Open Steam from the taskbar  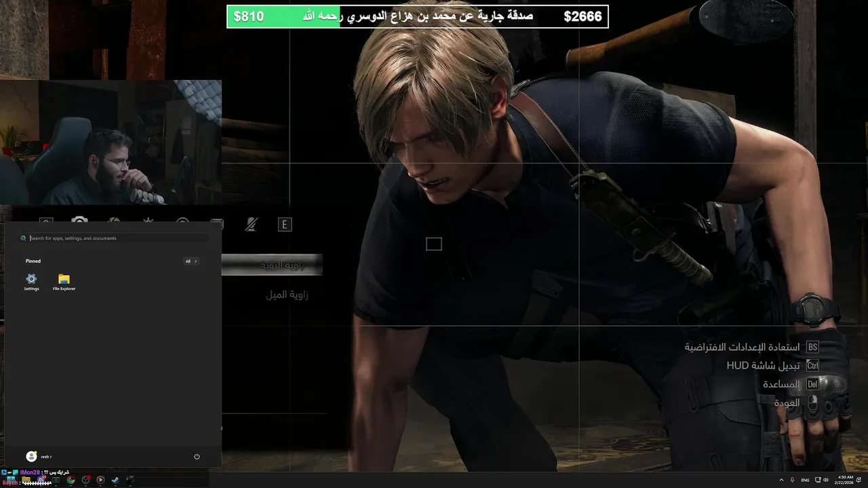(115, 480)
